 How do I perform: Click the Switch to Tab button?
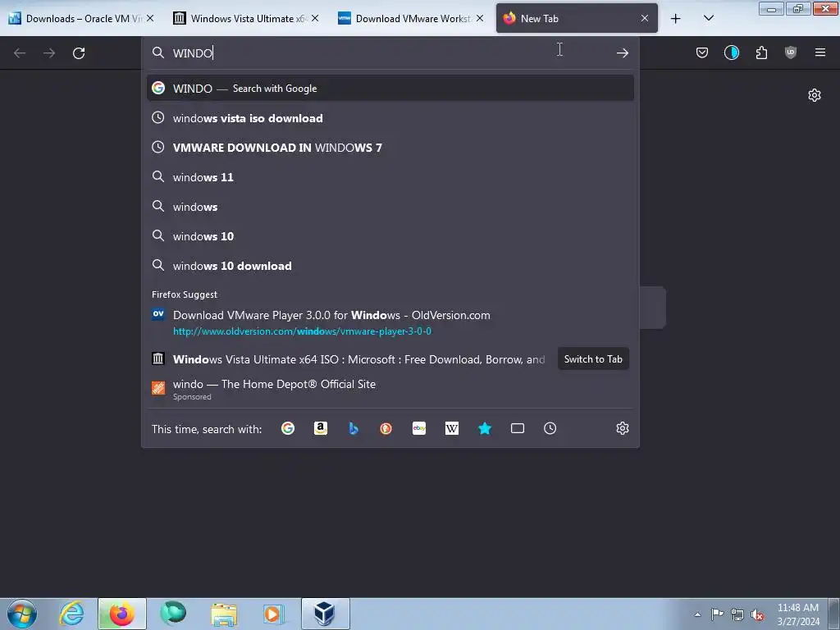(593, 359)
